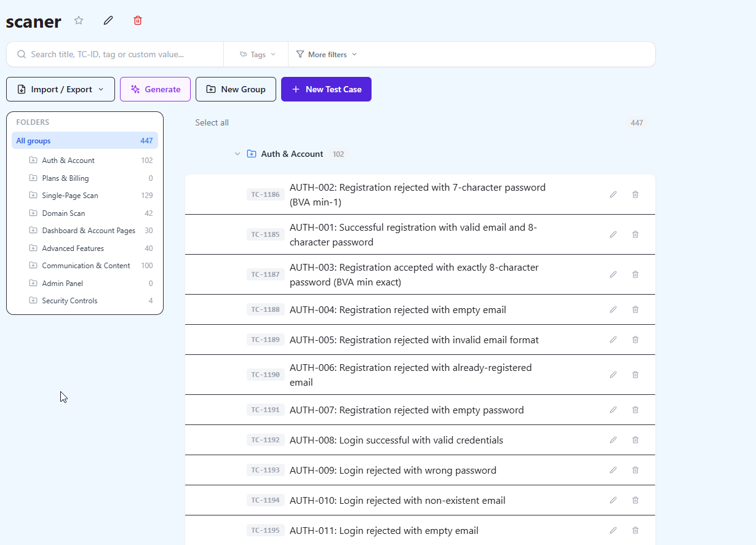Open AUTH-011 login empty email test case
This screenshot has width=756, height=545.
pyautogui.click(x=384, y=530)
